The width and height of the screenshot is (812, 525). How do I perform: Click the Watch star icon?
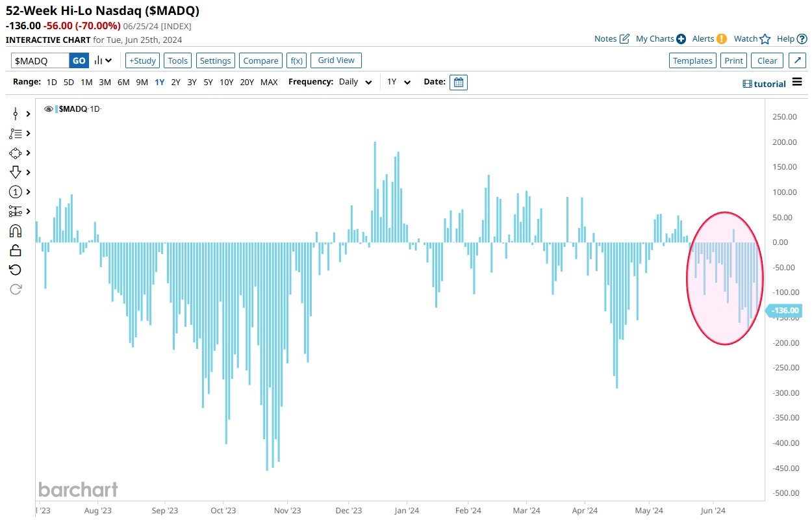pyautogui.click(x=765, y=39)
